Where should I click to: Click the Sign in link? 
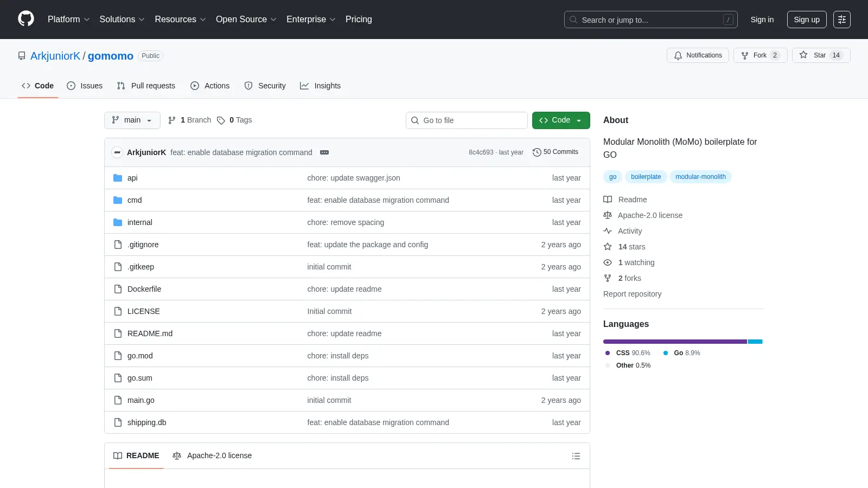[762, 20]
